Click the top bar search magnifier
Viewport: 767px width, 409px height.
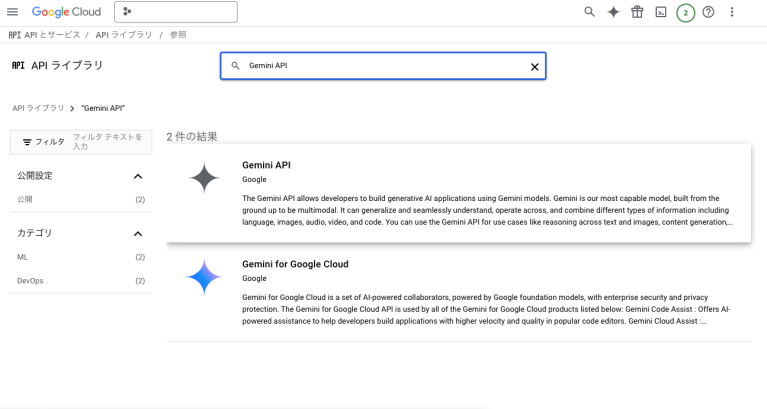pyautogui.click(x=589, y=12)
